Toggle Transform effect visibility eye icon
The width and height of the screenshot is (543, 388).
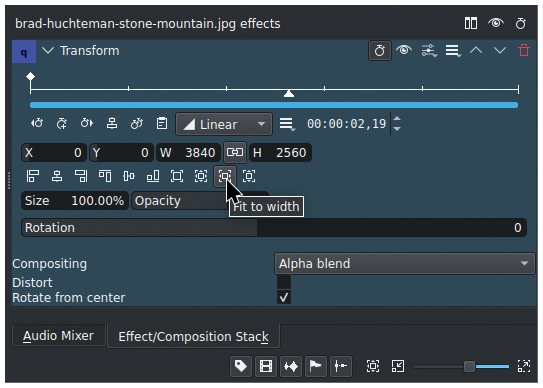coord(404,51)
